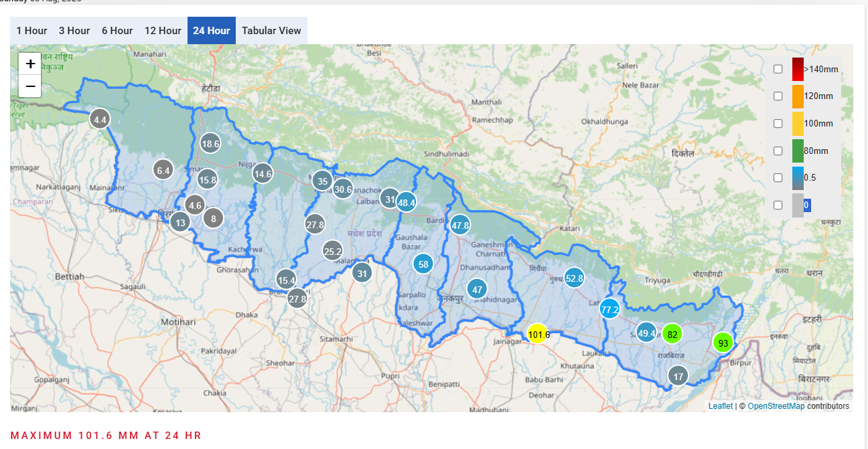Click the grey 0 legend swatch

798,205
